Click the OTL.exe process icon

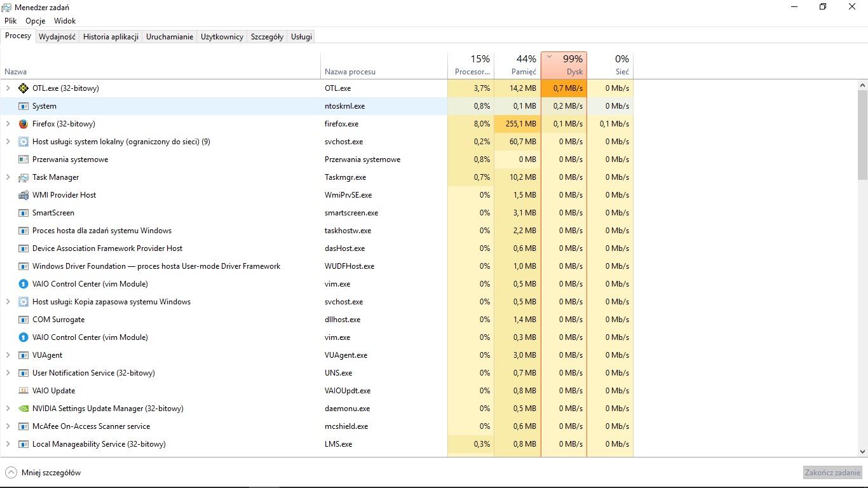click(x=24, y=88)
